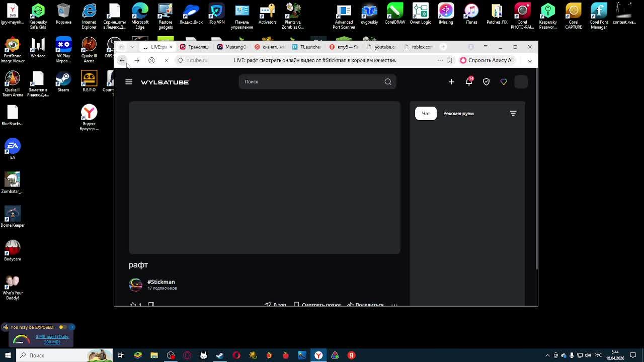Bookmark this page
The width and height of the screenshot is (644, 362).
click(x=450, y=60)
